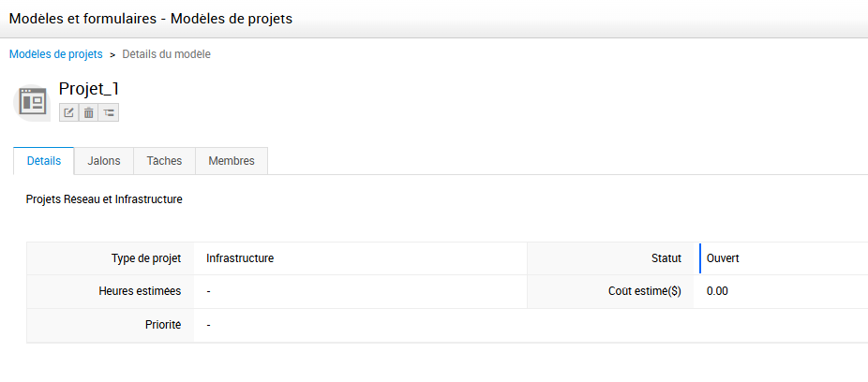Click the blue status bar beside Ouvert
This screenshot has height=382, width=868.
click(x=700, y=258)
